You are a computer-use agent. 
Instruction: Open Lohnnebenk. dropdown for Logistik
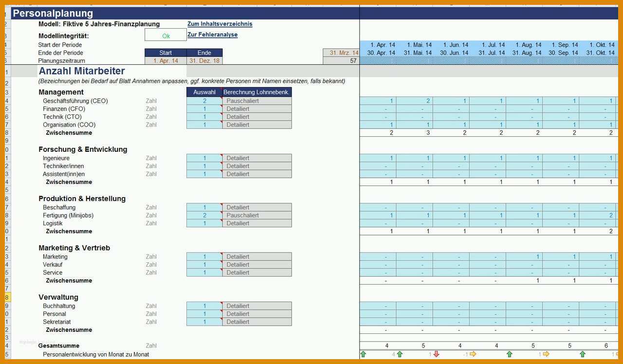257,223
